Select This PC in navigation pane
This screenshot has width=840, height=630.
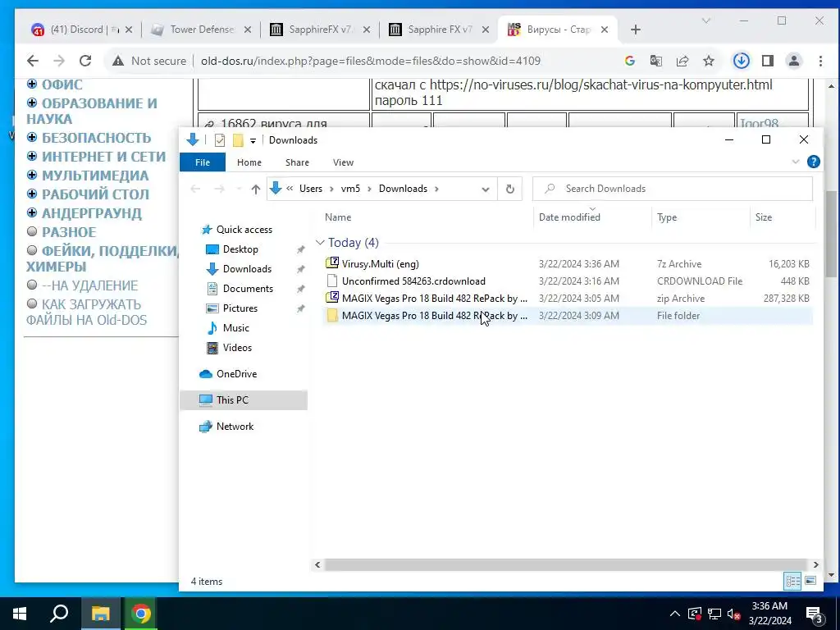pos(244,400)
